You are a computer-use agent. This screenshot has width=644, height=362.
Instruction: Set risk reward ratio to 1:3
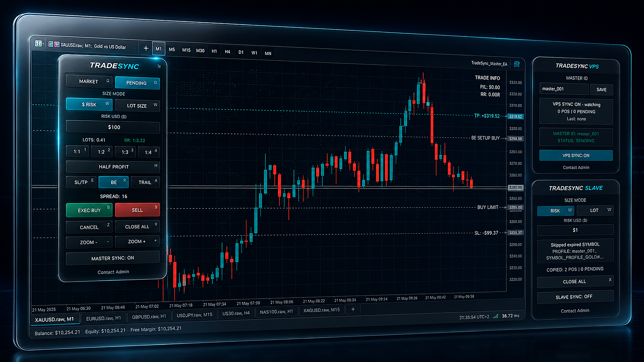click(x=125, y=152)
